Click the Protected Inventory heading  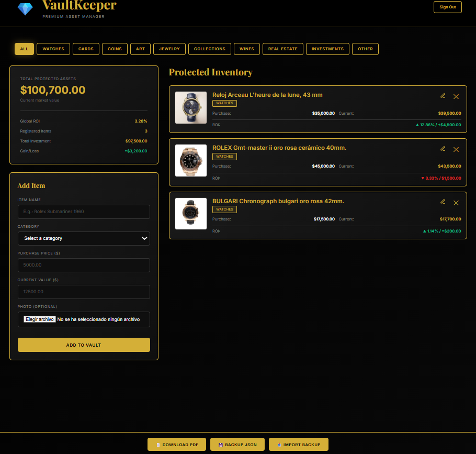211,72
